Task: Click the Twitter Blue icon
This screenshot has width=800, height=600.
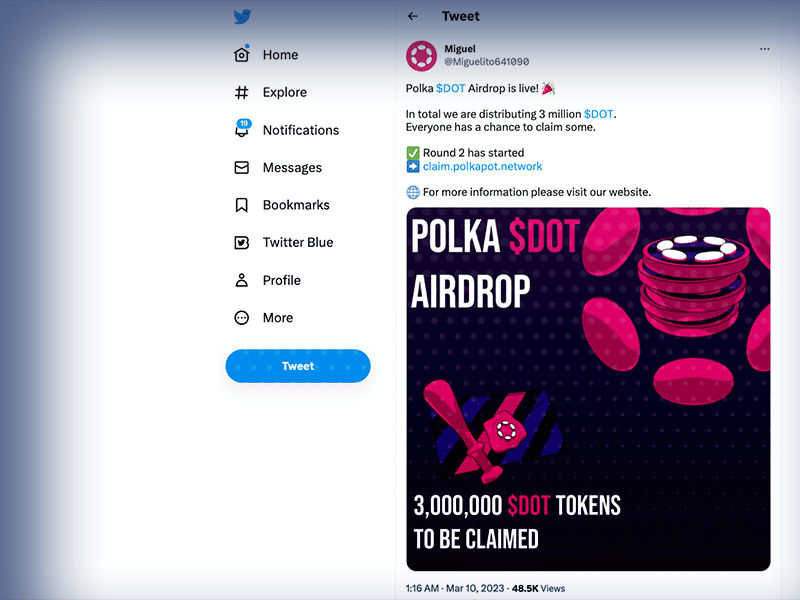Action: 241,243
